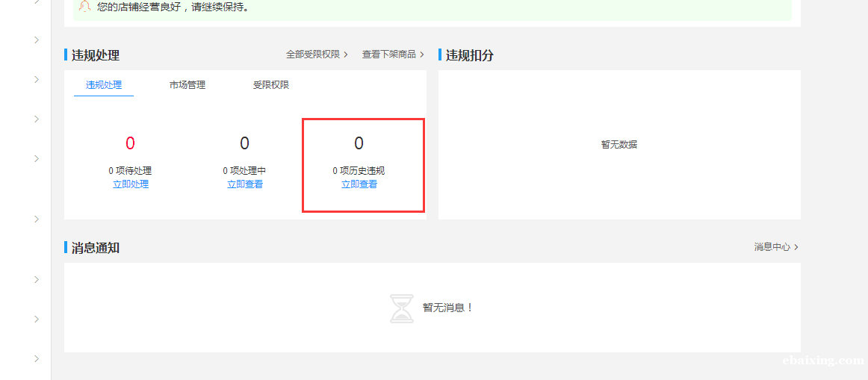This screenshot has width=868, height=380.
Task: Click the red 0 pending violations count
Action: (x=131, y=143)
